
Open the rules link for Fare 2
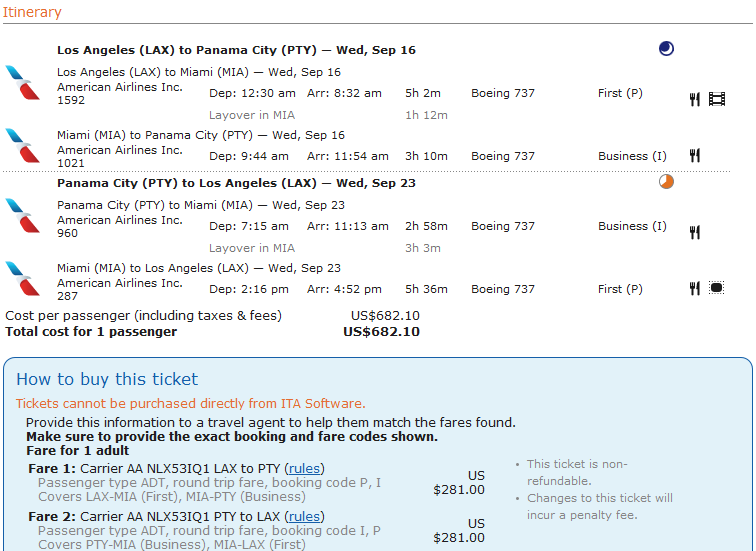tap(304, 516)
